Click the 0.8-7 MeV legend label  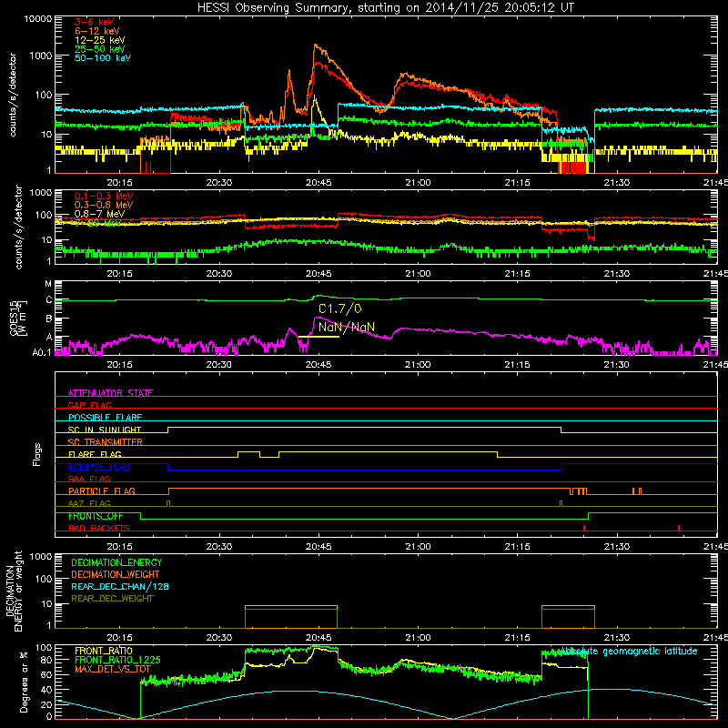click(x=99, y=214)
